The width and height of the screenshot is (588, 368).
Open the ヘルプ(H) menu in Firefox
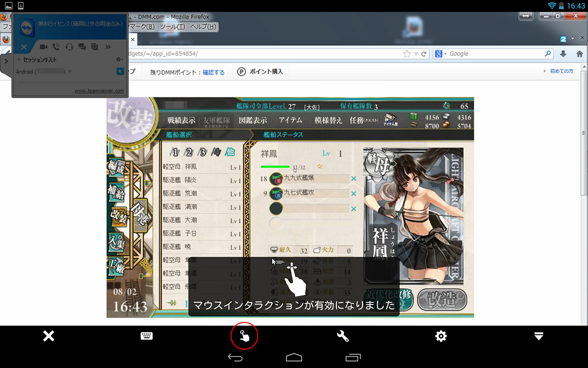tap(203, 27)
